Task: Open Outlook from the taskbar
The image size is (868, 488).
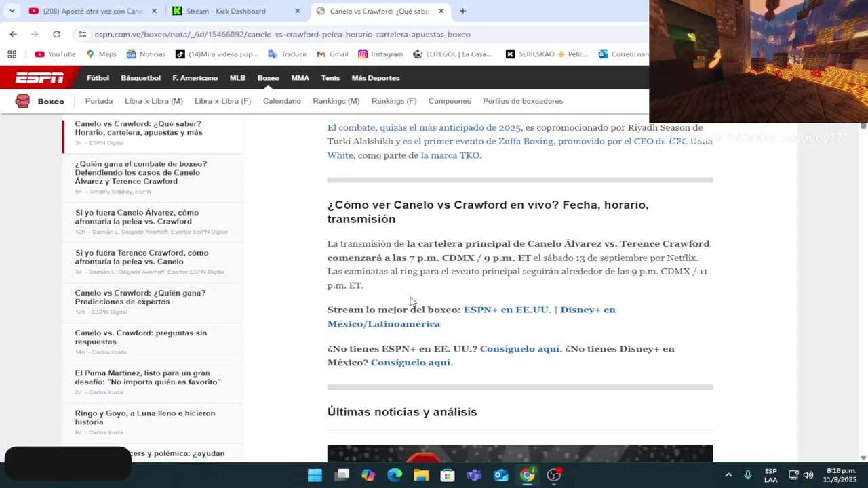Action: point(500,475)
